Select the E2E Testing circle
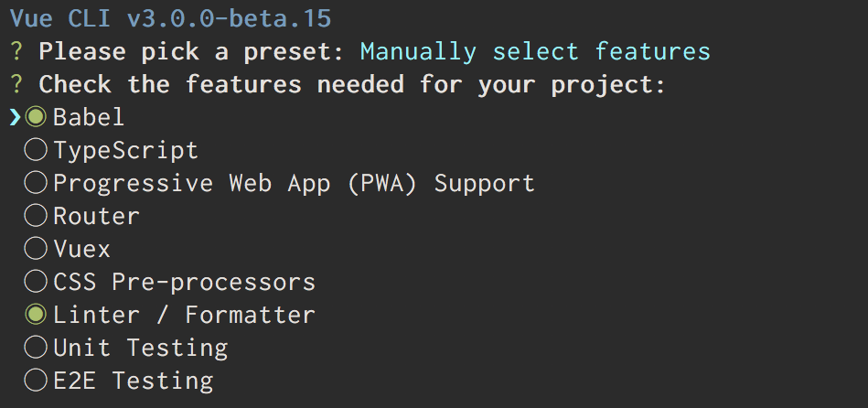The image size is (868, 408). point(36,381)
